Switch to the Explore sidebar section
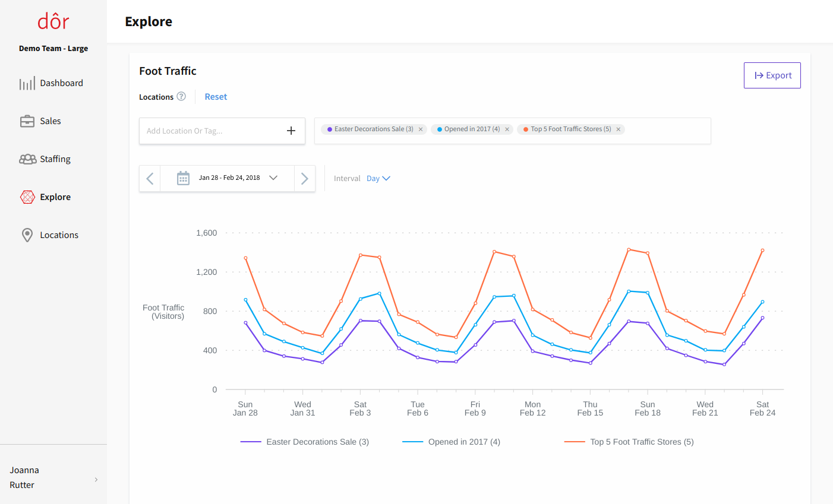This screenshot has width=833, height=504. coord(55,196)
